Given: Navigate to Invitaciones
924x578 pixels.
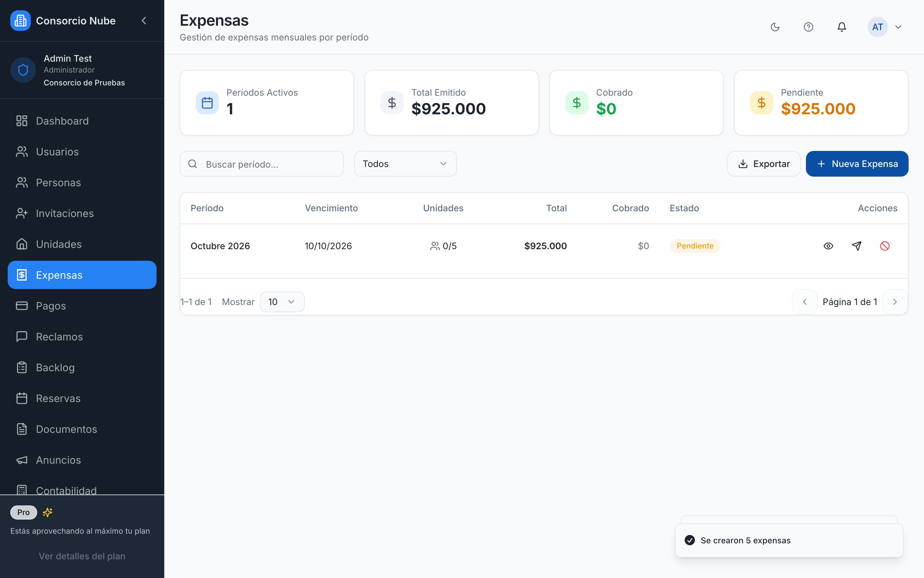Looking at the screenshot, I should coord(82,213).
